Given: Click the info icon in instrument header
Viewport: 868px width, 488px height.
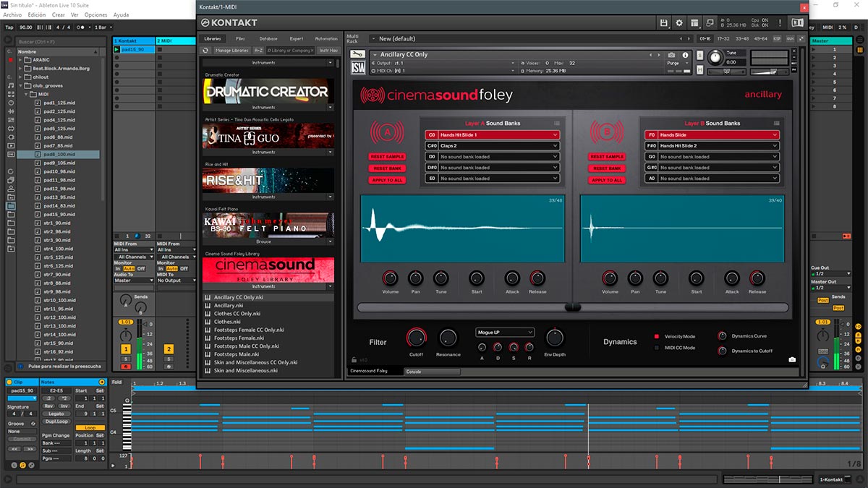Looking at the screenshot, I should pos(684,55).
